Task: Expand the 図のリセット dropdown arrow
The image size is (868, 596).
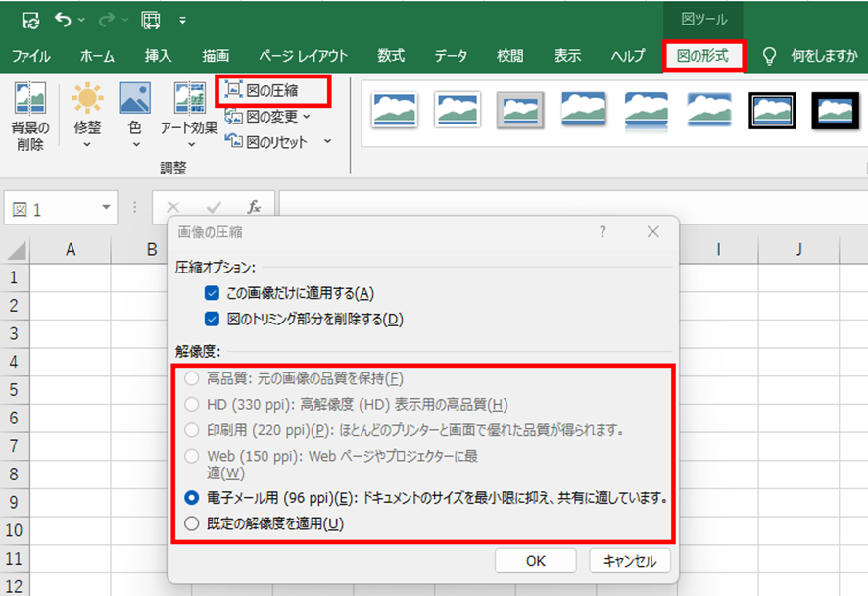Action: click(327, 142)
